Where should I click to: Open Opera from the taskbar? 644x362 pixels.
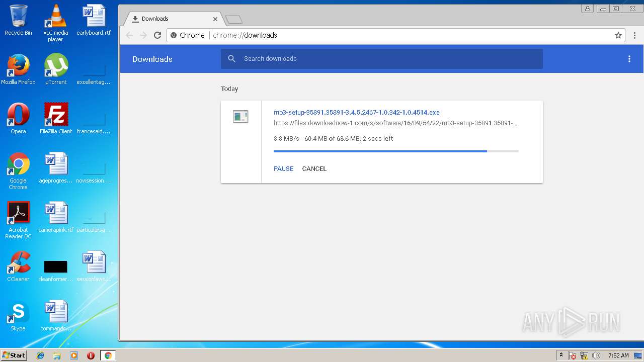pyautogui.click(x=91, y=355)
